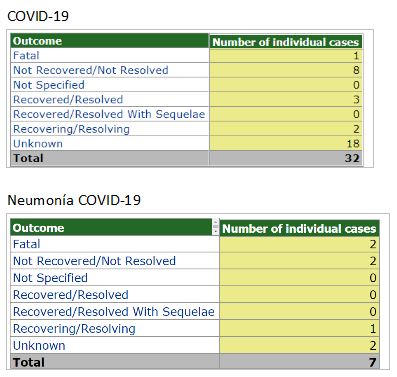The image size is (397, 377).
Task: Click Number of individual cases header in the COVID-19 table
Action: [286, 42]
